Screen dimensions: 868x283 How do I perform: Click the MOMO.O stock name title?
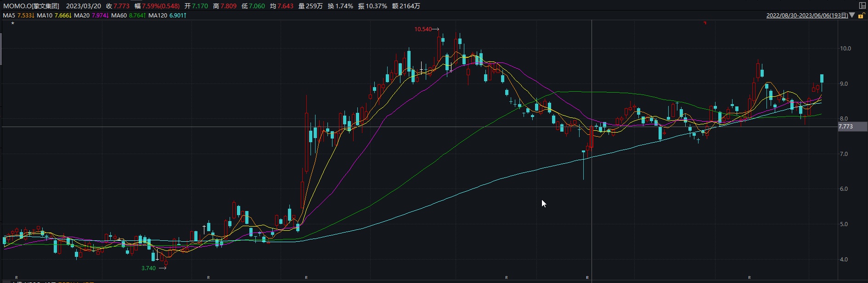pyautogui.click(x=31, y=6)
